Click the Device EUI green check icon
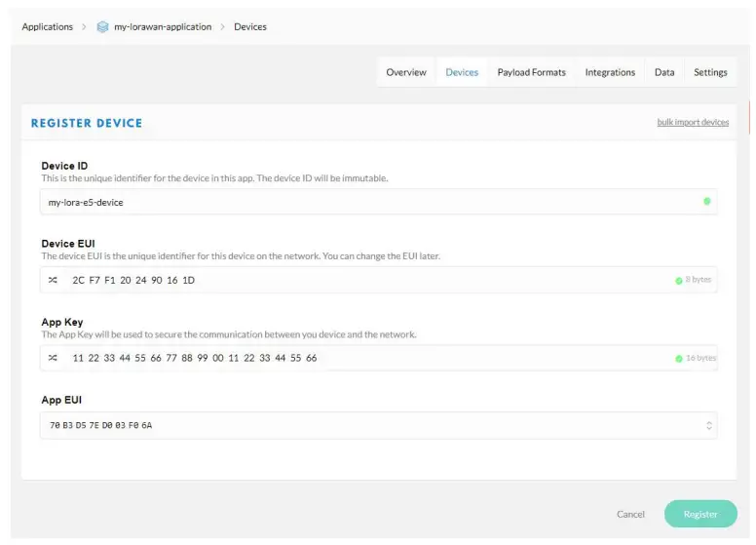Image resolution: width=756 pixels, height=545 pixels. pyautogui.click(x=679, y=281)
